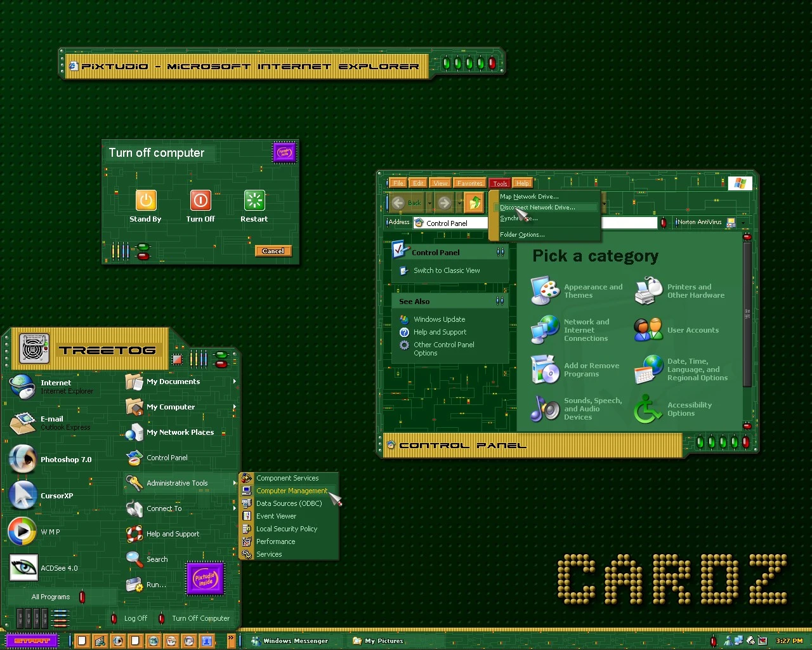Open Sounds, Speech, and Audio Devices
This screenshot has width=812, height=650.
click(577, 409)
